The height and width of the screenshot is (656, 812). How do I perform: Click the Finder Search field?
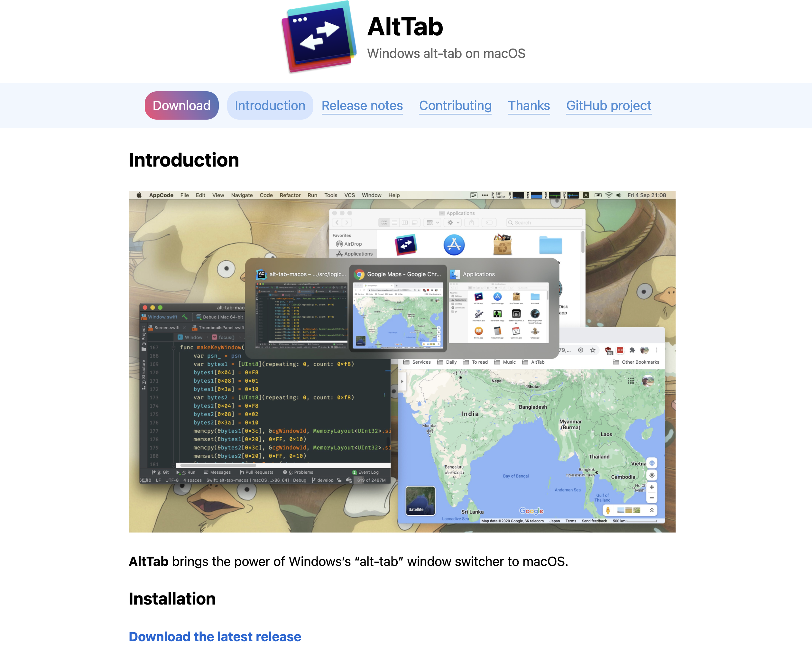(544, 223)
